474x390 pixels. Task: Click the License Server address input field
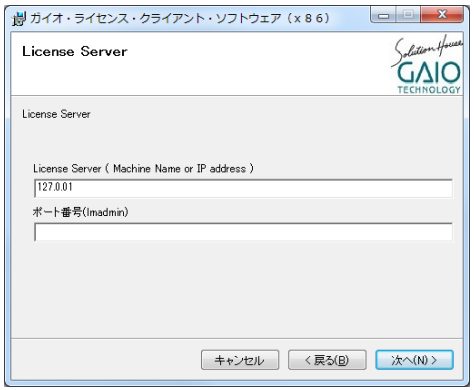click(243, 188)
